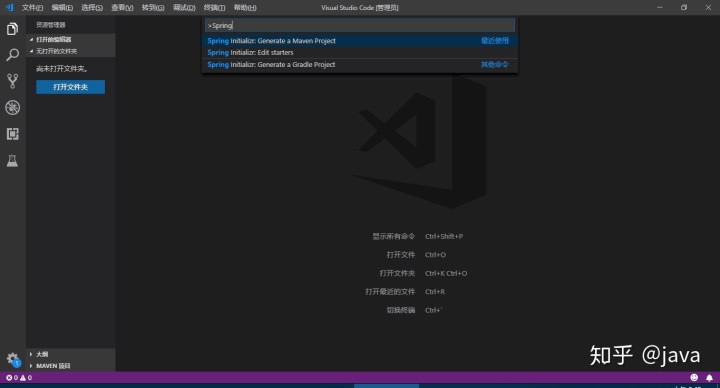Screen dimensions: 720x388
Task: Click the 打开文件夹 Ctrl+K Ctrl+O hint
Action: [x=423, y=273]
